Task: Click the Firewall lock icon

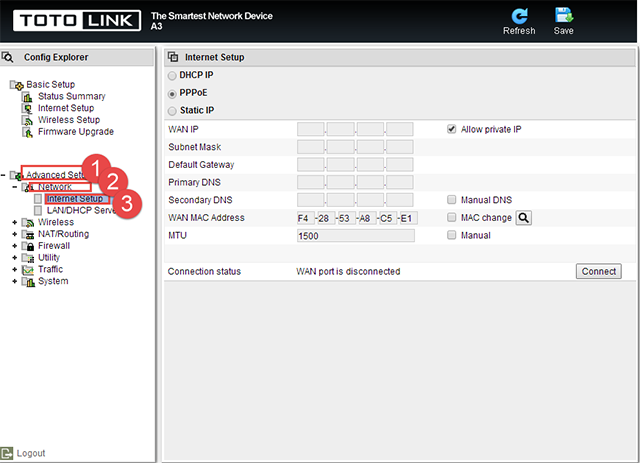Action: [x=28, y=246]
